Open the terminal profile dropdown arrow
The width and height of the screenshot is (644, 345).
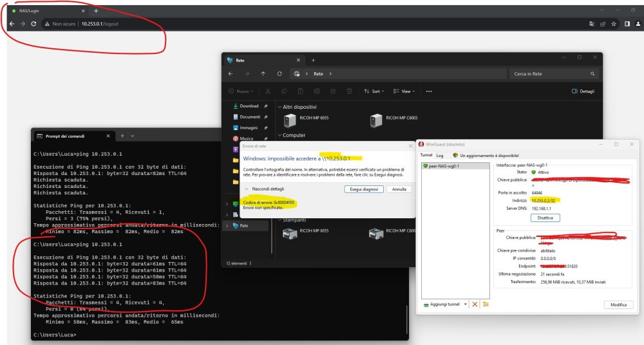(x=132, y=136)
